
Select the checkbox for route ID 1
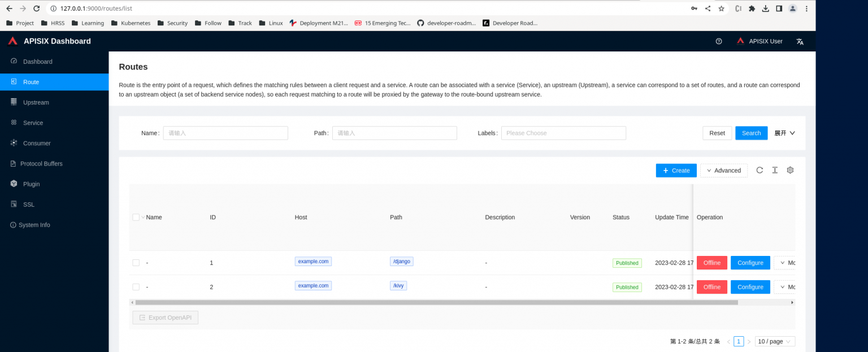[136, 263]
